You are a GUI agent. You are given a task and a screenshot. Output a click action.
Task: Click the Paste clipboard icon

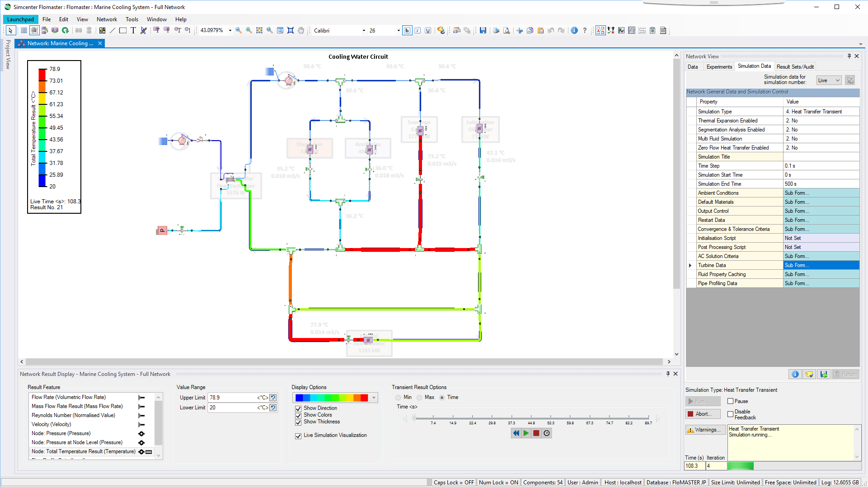click(x=541, y=30)
